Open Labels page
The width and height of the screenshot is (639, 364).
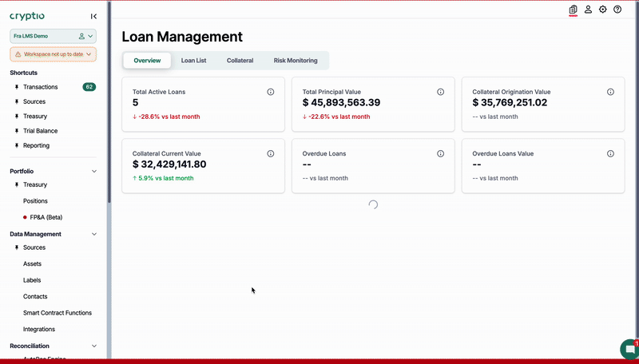click(x=32, y=280)
